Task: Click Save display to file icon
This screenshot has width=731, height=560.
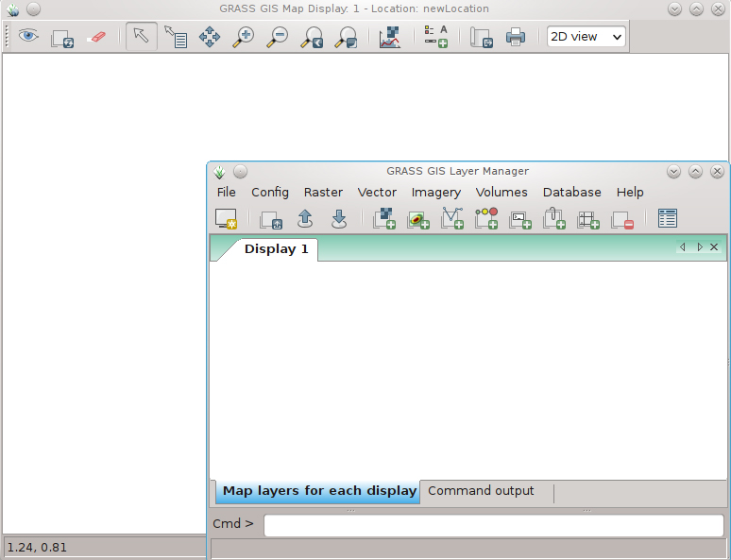Action: [482, 37]
